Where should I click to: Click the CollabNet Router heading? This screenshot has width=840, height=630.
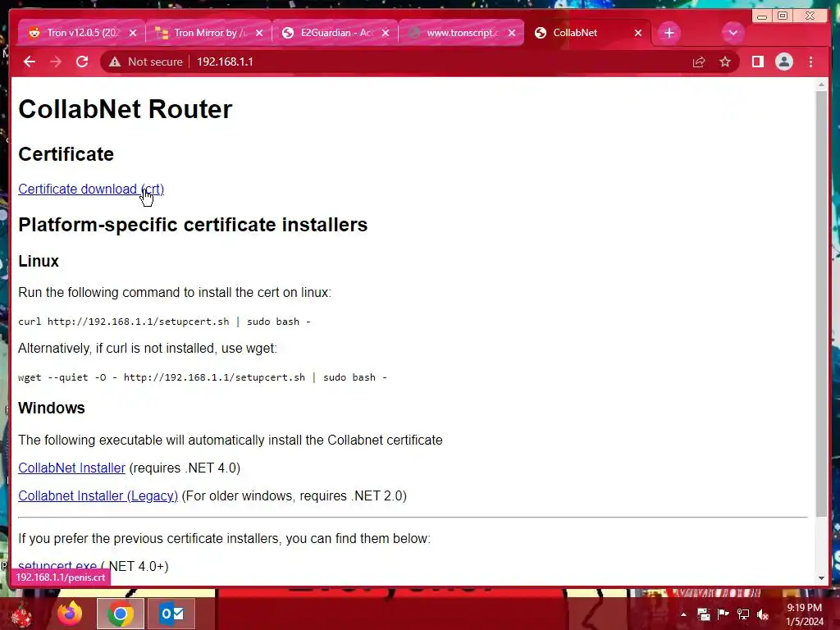(126, 109)
